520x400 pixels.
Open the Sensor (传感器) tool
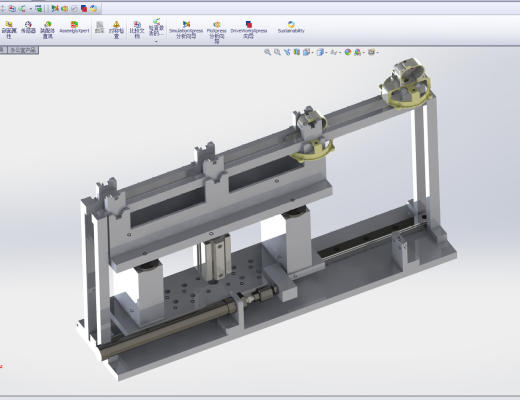click(28, 27)
